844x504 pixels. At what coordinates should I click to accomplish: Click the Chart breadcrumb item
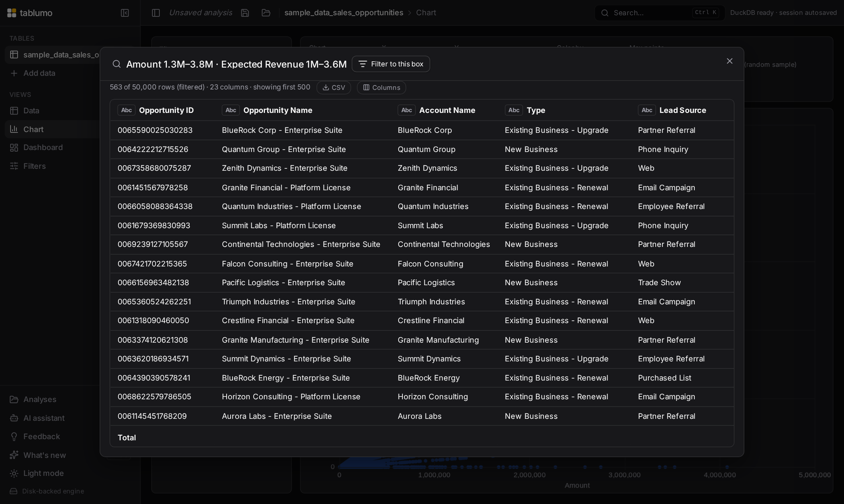[x=426, y=13]
